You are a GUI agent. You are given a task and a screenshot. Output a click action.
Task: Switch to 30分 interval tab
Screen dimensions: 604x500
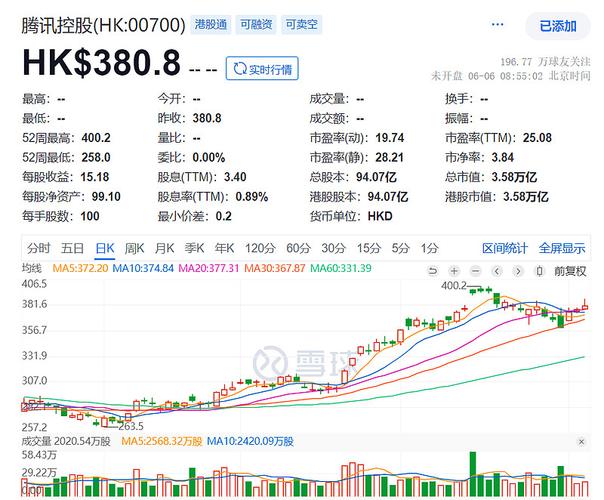click(x=334, y=248)
